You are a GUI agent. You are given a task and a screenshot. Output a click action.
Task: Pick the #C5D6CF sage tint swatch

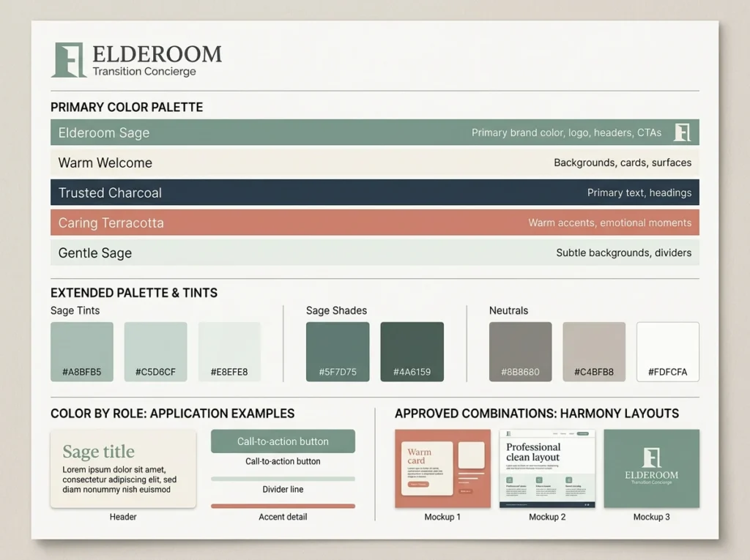coord(155,351)
